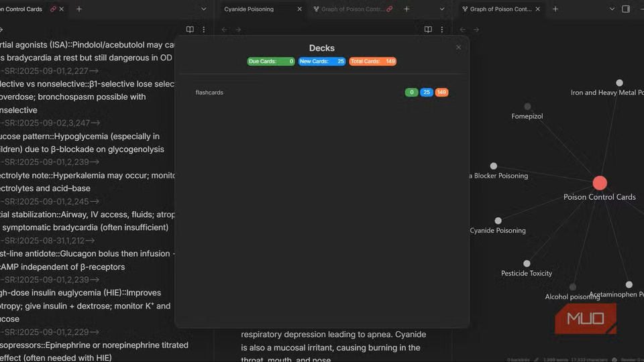Expand the tab list of the middle pane
This screenshot has height=362, width=644.
(442, 9)
